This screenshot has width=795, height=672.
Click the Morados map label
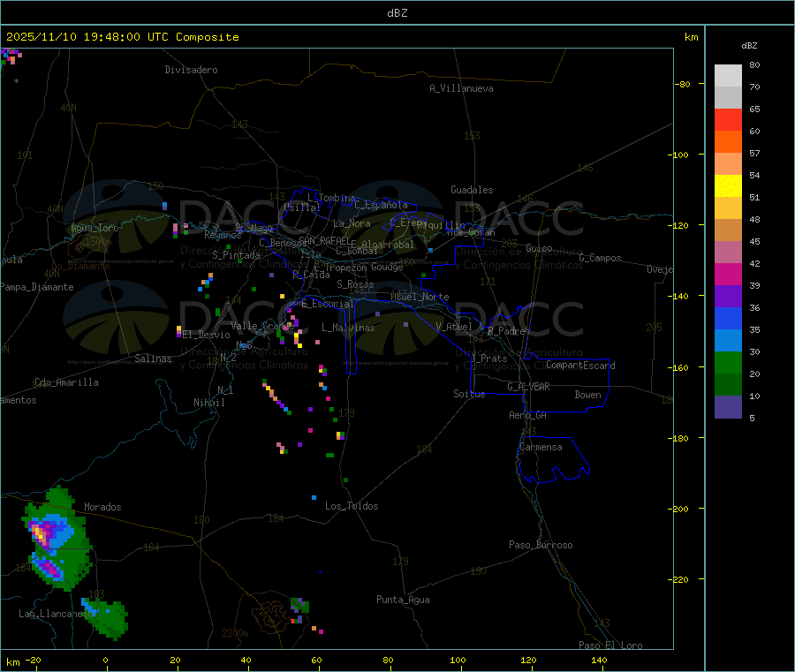(x=102, y=507)
